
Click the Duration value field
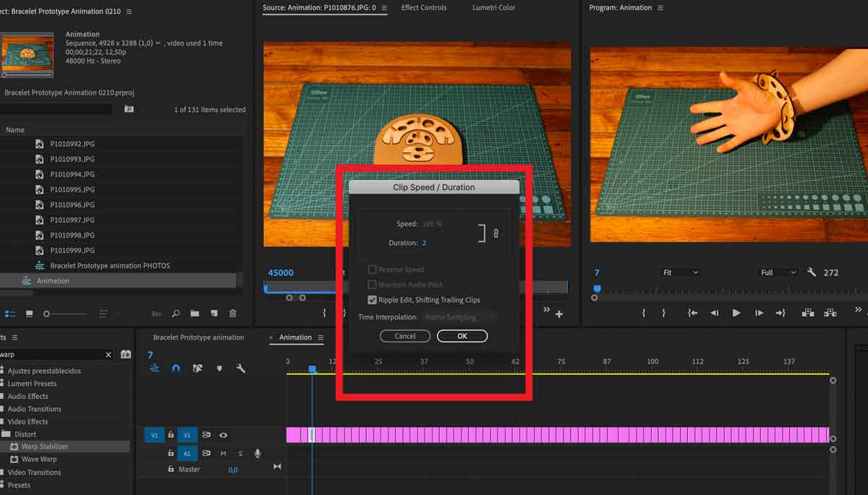point(425,243)
